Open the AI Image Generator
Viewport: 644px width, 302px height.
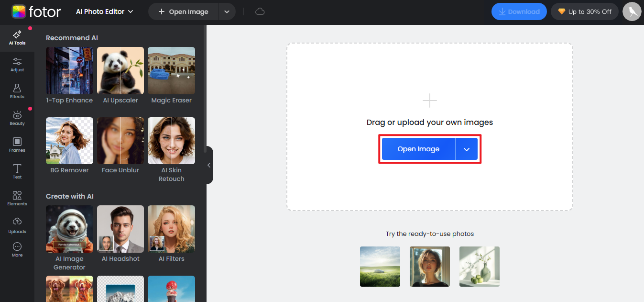pos(69,238)
